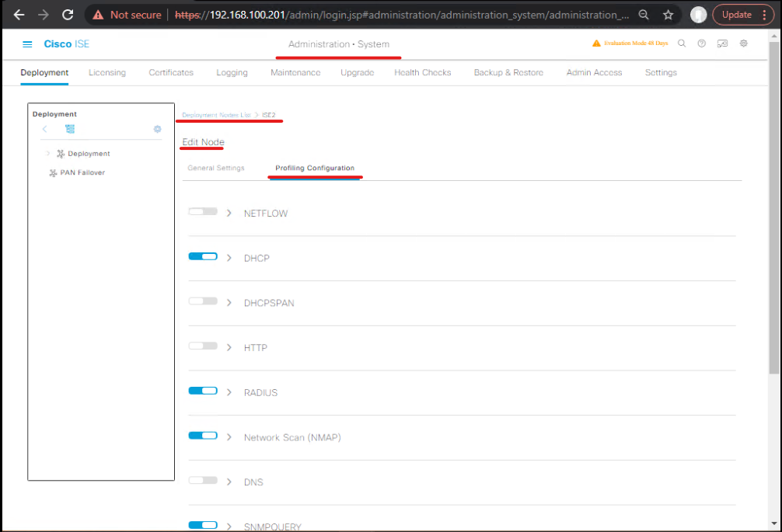Expand the SNMPQUERY section chevron

229,527
